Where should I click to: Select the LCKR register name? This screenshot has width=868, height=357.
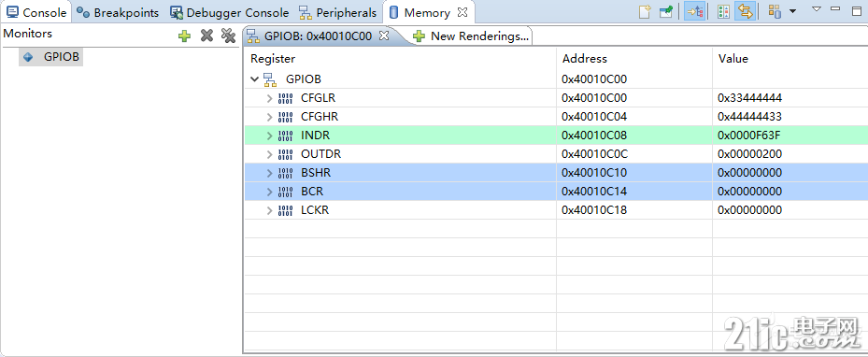(x=315, y=210)
